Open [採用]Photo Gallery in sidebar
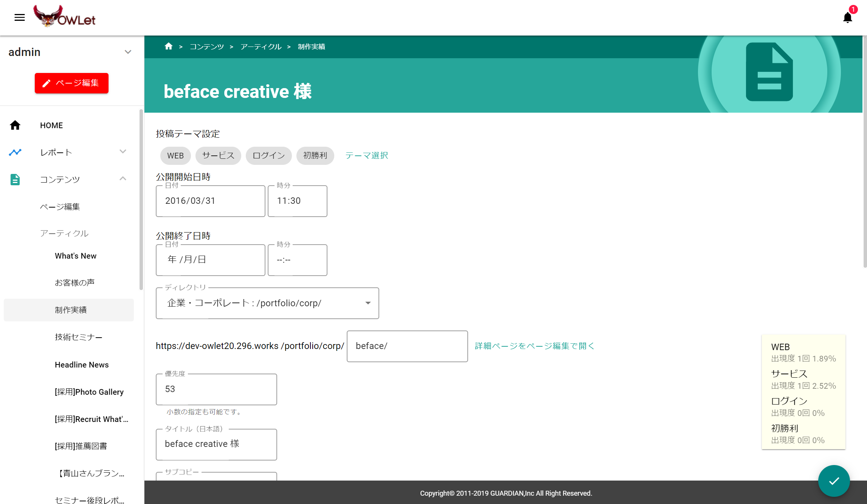867x504 pixels. click(x=89, y=392)
